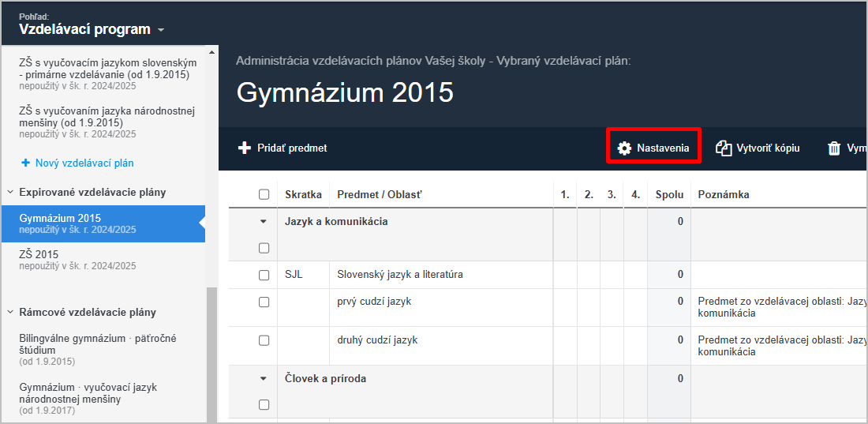The image size is (868, 424).
Task: Open the Vzdelávací program view dropdown
Action: point(92,29)
